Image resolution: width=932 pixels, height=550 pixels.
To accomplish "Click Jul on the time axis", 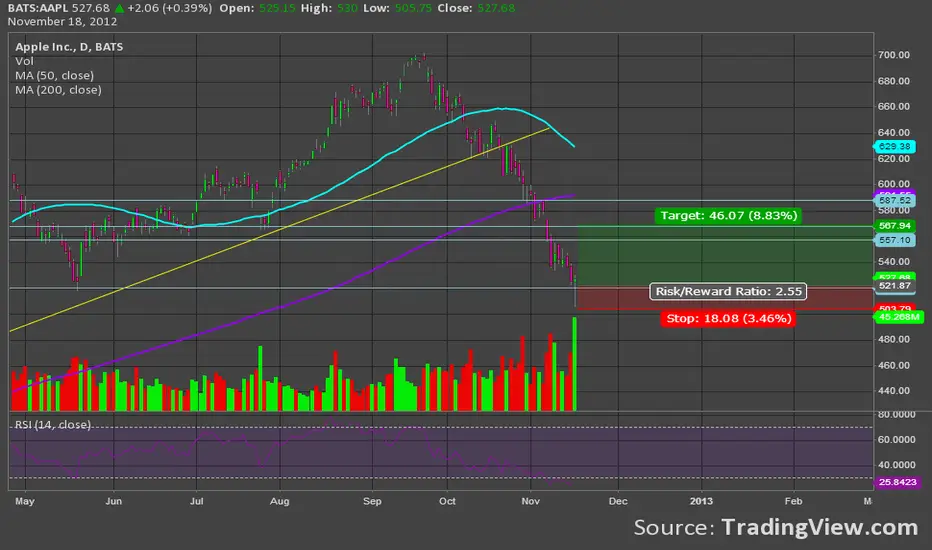I will tap(196, 501).
